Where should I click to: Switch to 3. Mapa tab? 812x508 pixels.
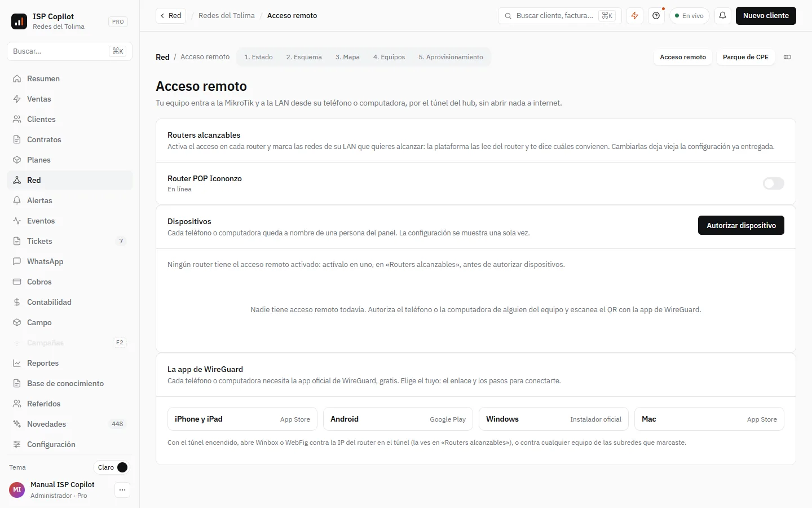point(347,57)
